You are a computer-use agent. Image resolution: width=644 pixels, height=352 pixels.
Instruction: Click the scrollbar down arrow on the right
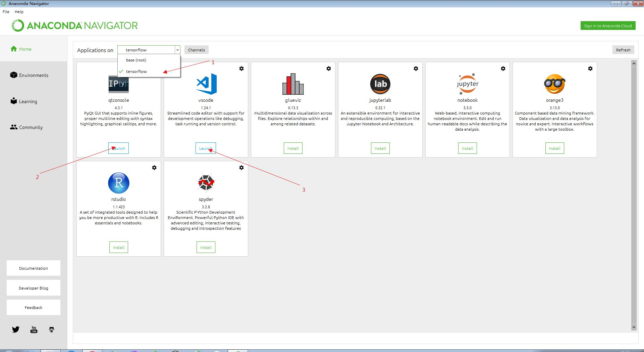634,327
